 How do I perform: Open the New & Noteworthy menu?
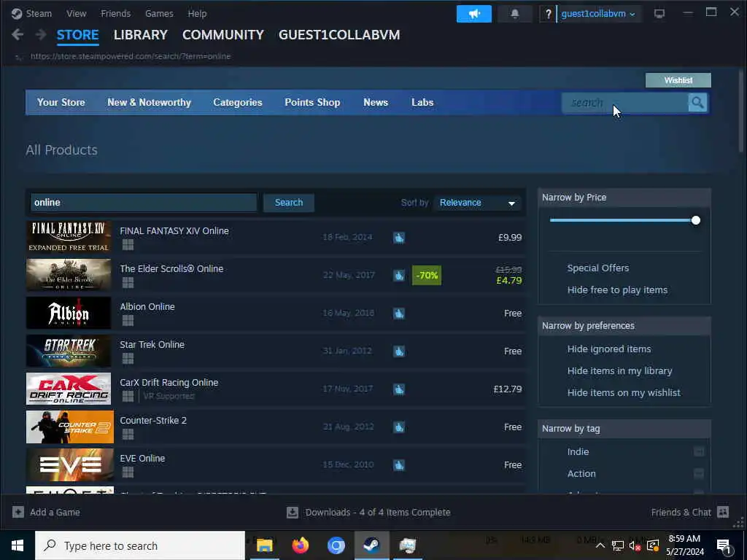[149, 102]
